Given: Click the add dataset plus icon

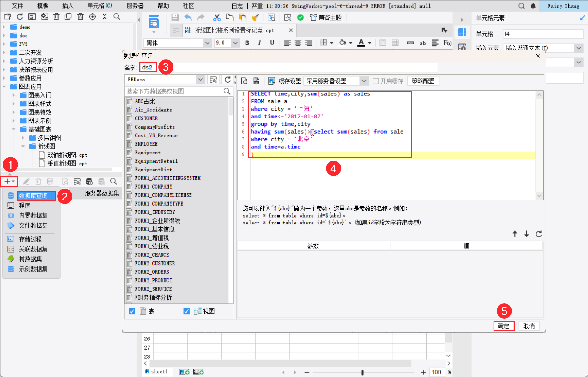Looking at the screenshot, I should [8, 181].
